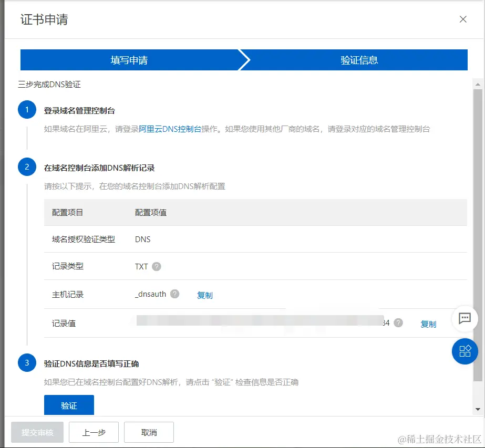Click help icon next to _dnsauth
Screen dimensions: 485x448
pos(175,294)
